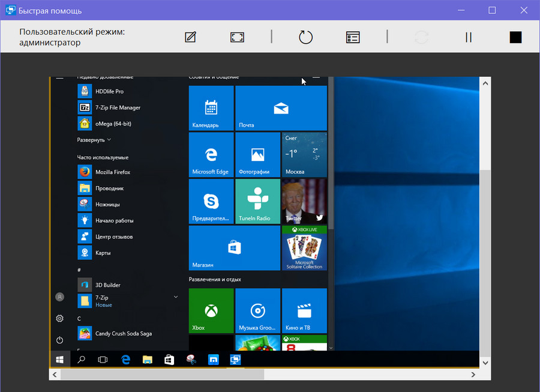Screen dimensions: 540x392
Task: Open the Кино и ТВ tile
Action: 304,311
